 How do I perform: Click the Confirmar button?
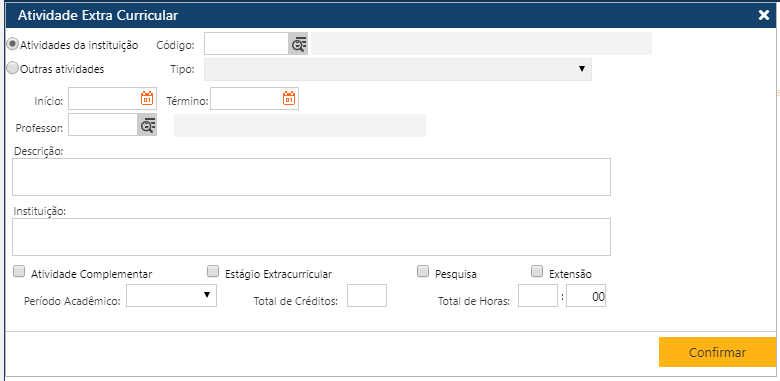click(x=717, y=352)
